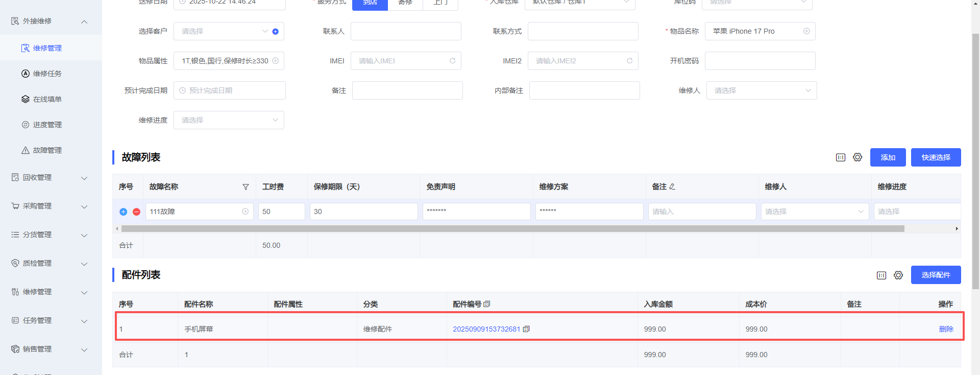Click the refresh icon in IMEI field

coord(452,61)
